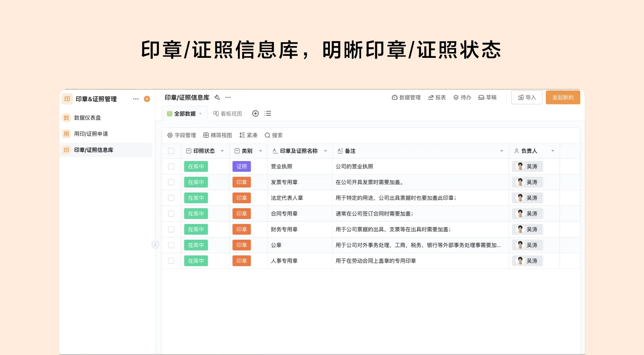The height and width of the screenshot is (355, 644).
Task: Expand the 印照状态 column filter dropdown
Action: pyautogui.click(x=222, y=151)
